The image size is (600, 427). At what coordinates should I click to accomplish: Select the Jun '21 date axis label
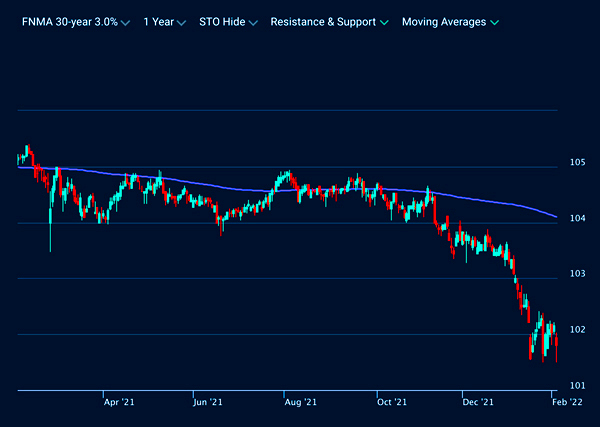pyautogui.click(x=206, y=402)
